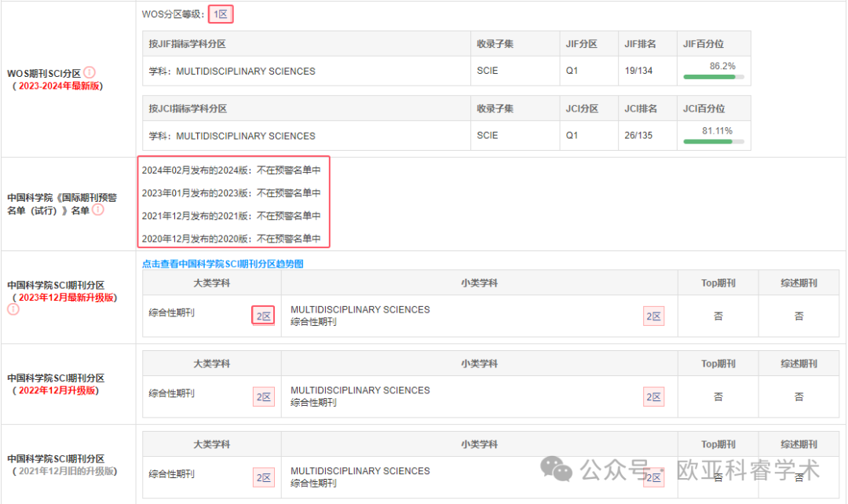This screenshot has height=504, width=848.
Task: Click 大类学科 header in 2021年12月 table
Action: click(x=212, y=444)
